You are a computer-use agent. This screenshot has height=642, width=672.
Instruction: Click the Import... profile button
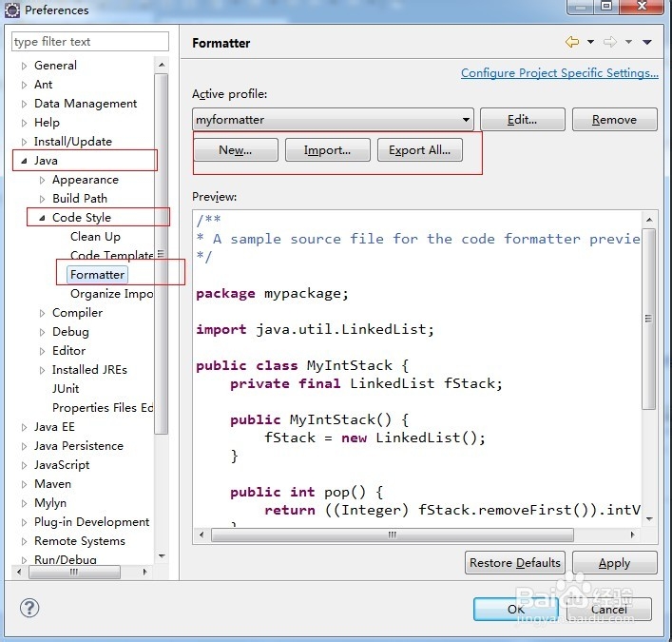(327, 150)
